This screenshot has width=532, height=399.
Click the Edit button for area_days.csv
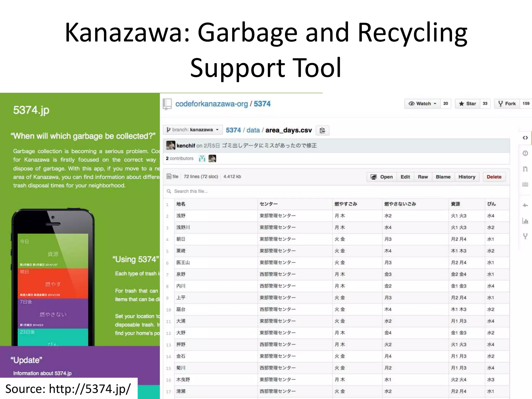(x=405, y=177)
